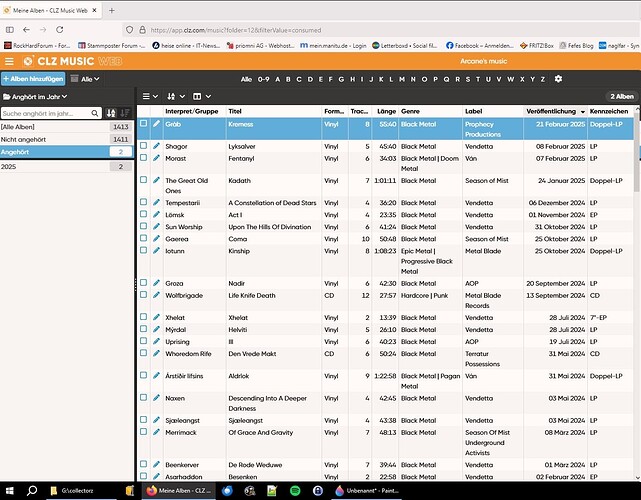Tick the checkbox for Xhelat

143,317
